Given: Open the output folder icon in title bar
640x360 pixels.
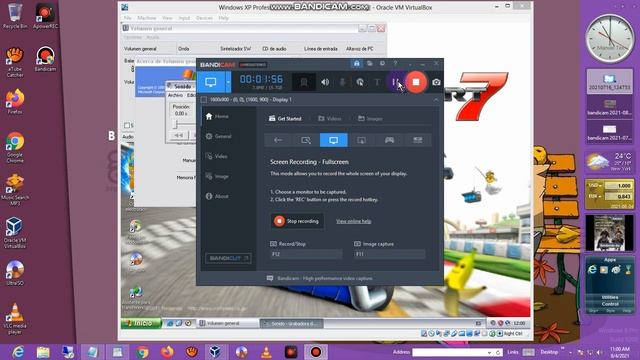Looking at the screenshot, I should (x=369, y=64).
